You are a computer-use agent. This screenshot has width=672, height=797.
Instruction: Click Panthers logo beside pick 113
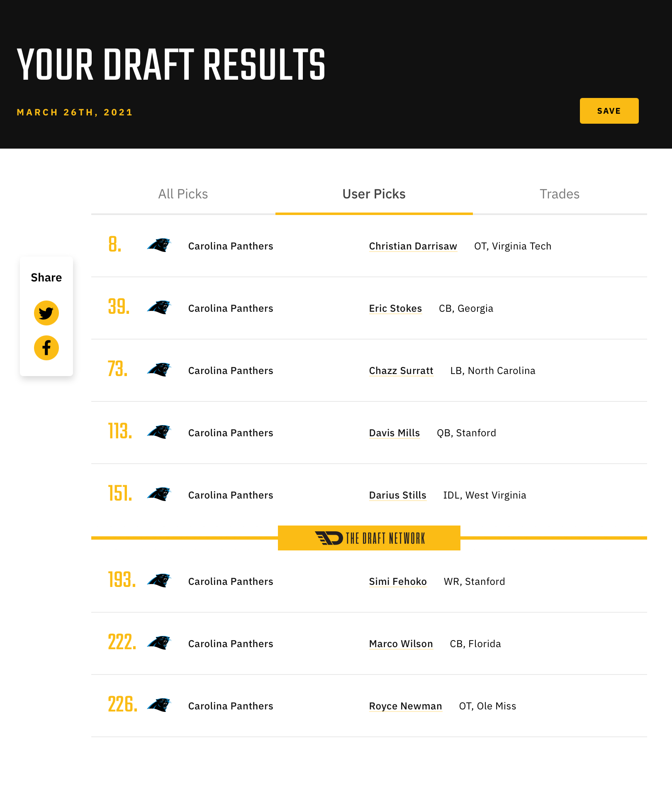(159, 432)
